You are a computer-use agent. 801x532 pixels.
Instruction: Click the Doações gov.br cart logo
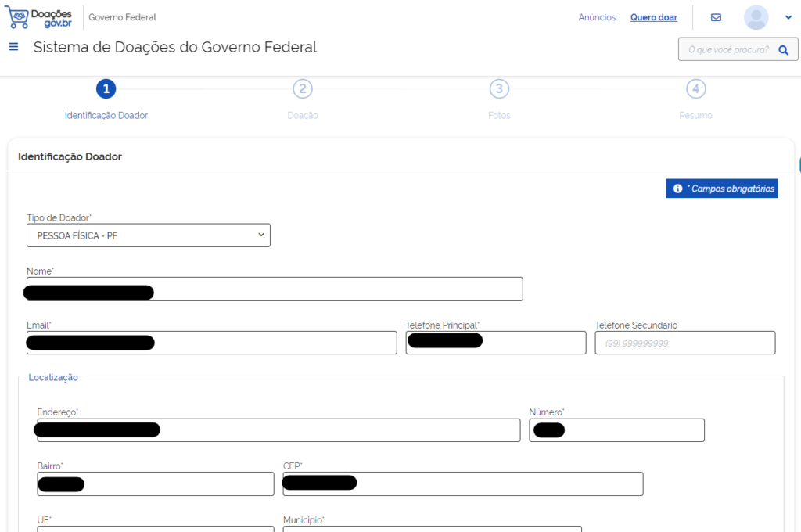point(39,17)
